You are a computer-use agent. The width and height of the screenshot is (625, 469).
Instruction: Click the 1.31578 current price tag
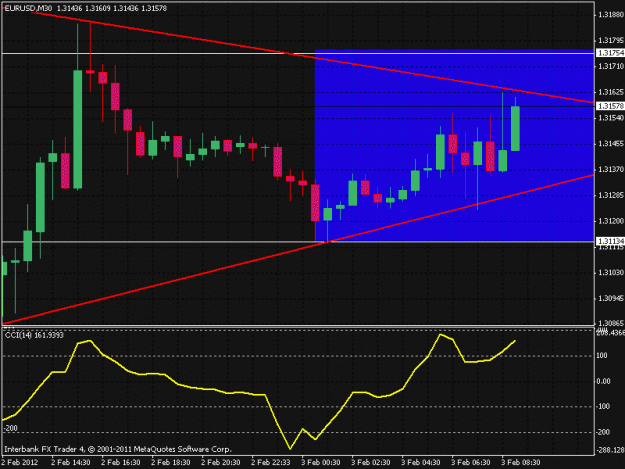(611, 106)
